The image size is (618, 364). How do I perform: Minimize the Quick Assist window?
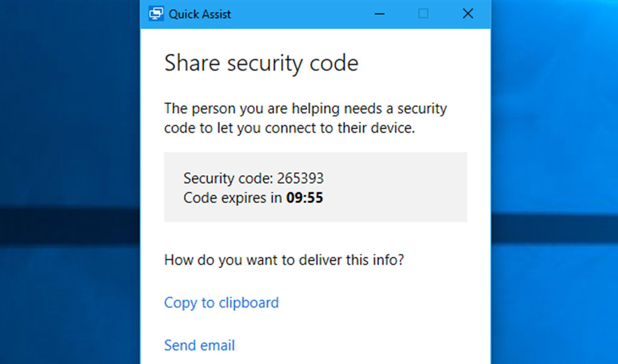pyautogui.click(x=379, y=14)
